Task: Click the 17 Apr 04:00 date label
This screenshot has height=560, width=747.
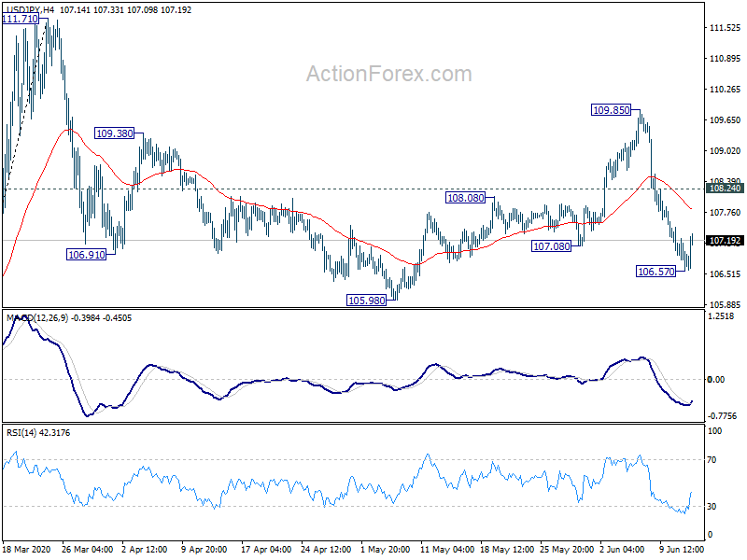Action: (x=266, y=549)
